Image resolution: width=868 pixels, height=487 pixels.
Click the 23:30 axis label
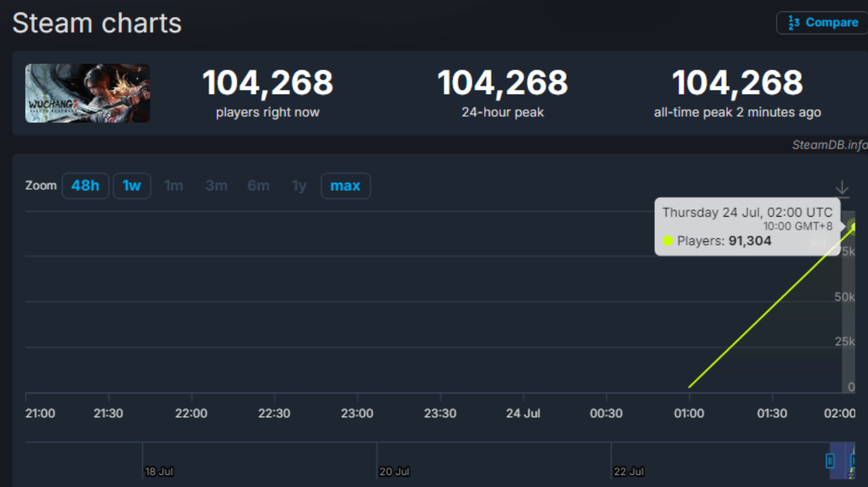coord(440,413)
